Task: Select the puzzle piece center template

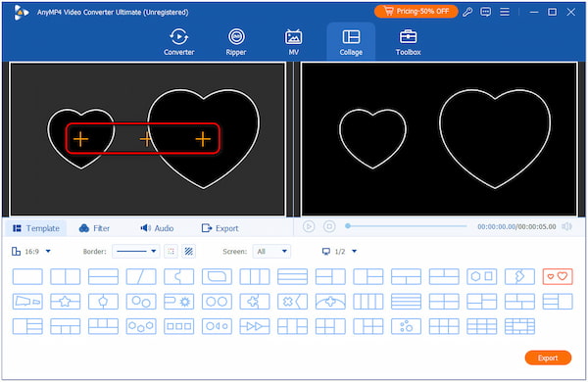Action: pyautogui.click(x=255, y=302)
